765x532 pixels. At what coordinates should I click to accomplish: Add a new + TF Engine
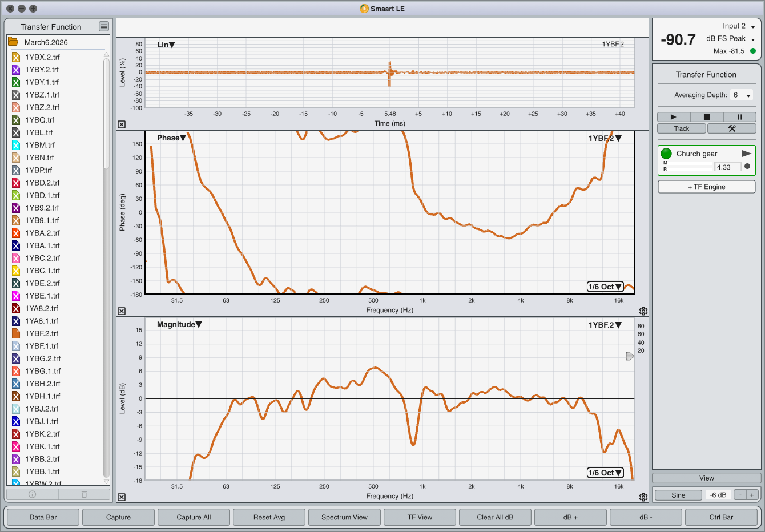click(707, 187)
